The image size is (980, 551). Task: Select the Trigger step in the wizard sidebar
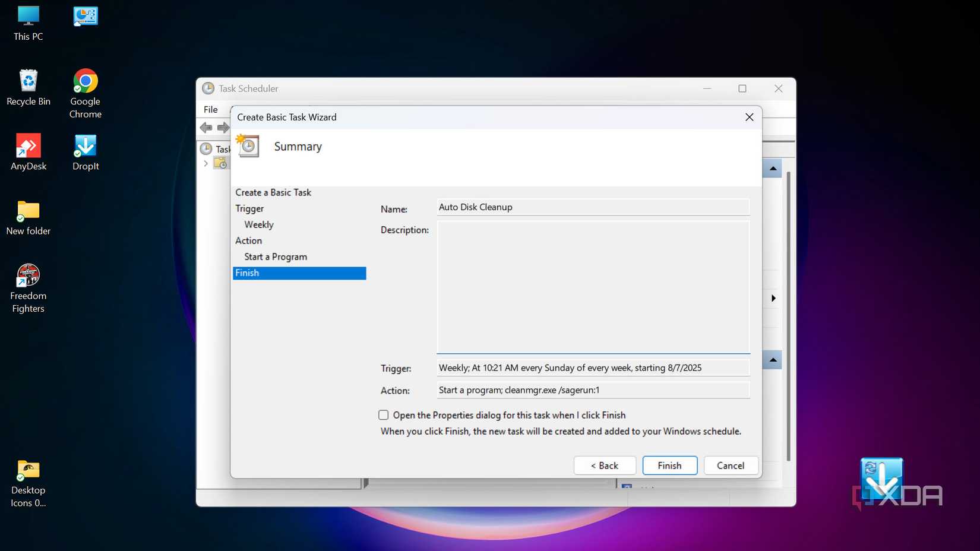pos(249,208)
